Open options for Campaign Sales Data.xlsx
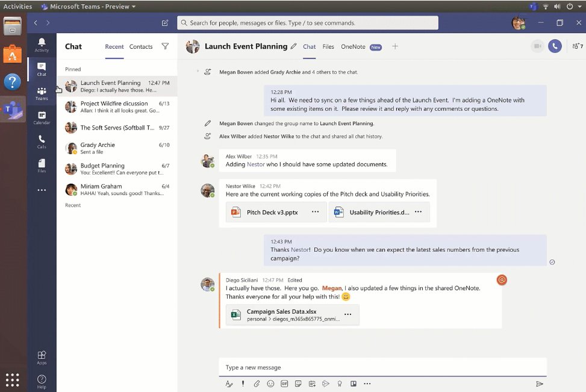Viewport: 586px width, 392px height. (x=348, y=314)
